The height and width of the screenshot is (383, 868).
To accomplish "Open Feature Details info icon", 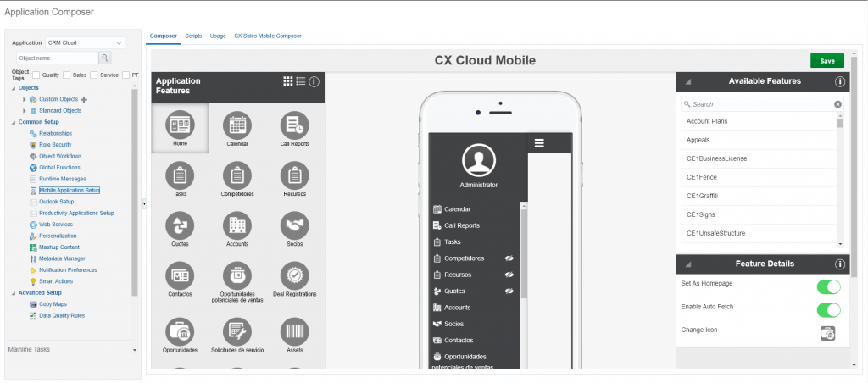I will pyautogui.click(x=840, y=264).
